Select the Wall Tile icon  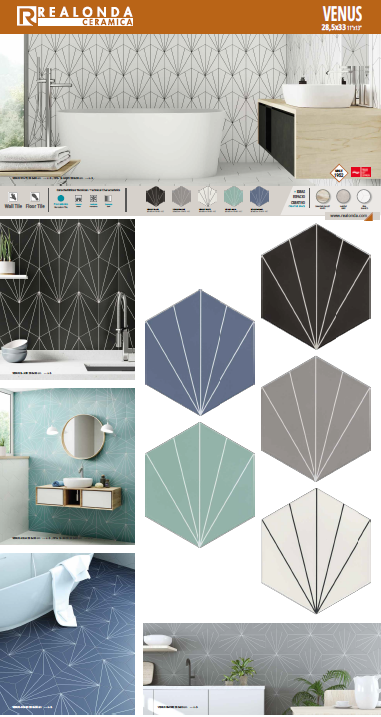click(x=13, y=197)
